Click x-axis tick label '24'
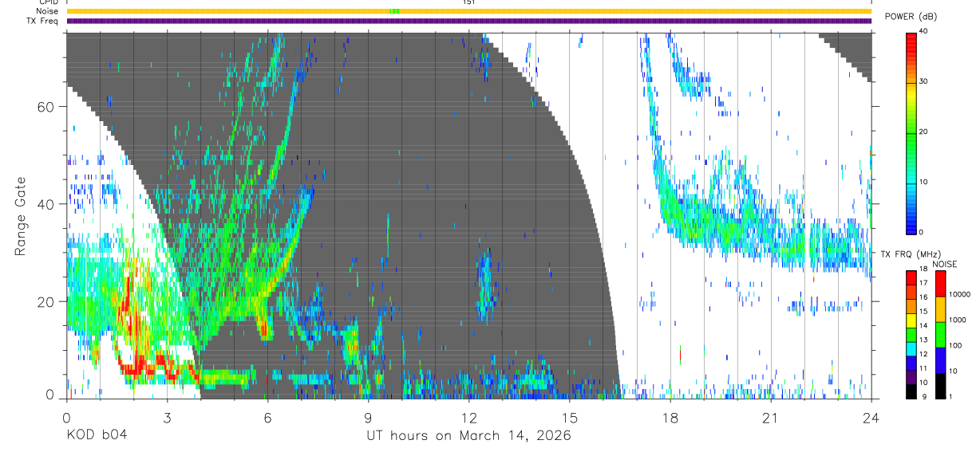 coord(871,417)
